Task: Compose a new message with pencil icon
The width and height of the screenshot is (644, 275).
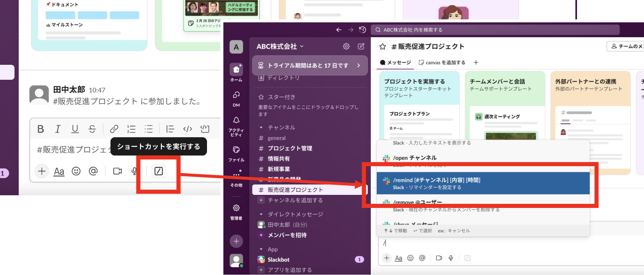Action: pyautogui.click(x=361, y=46)
